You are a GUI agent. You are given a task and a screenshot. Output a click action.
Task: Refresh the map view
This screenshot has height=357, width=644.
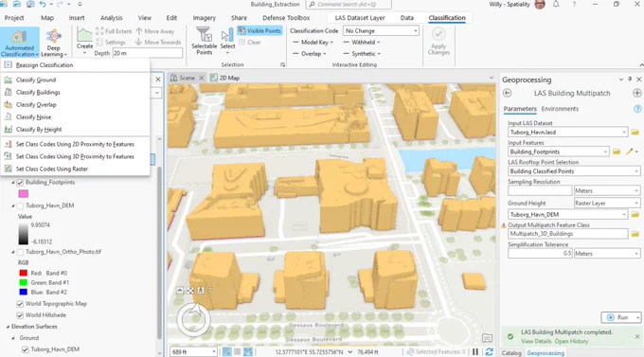[490, 351]
